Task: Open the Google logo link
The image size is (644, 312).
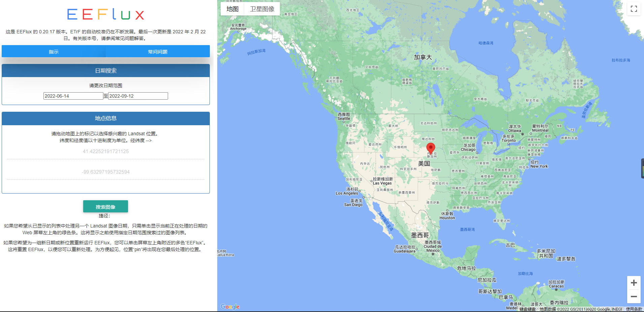Action: pyautogui.click(x=230, y=307)
